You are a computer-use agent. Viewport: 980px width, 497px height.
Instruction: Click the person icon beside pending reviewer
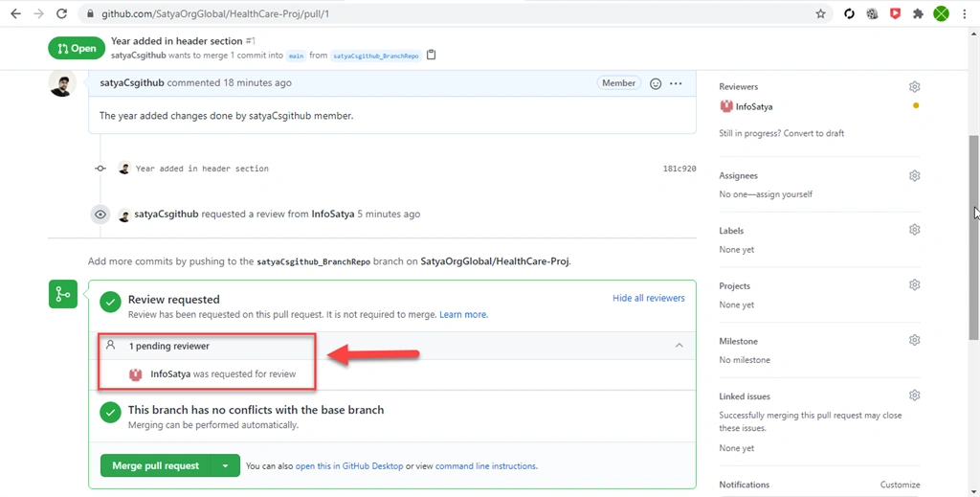click(111, 345)
